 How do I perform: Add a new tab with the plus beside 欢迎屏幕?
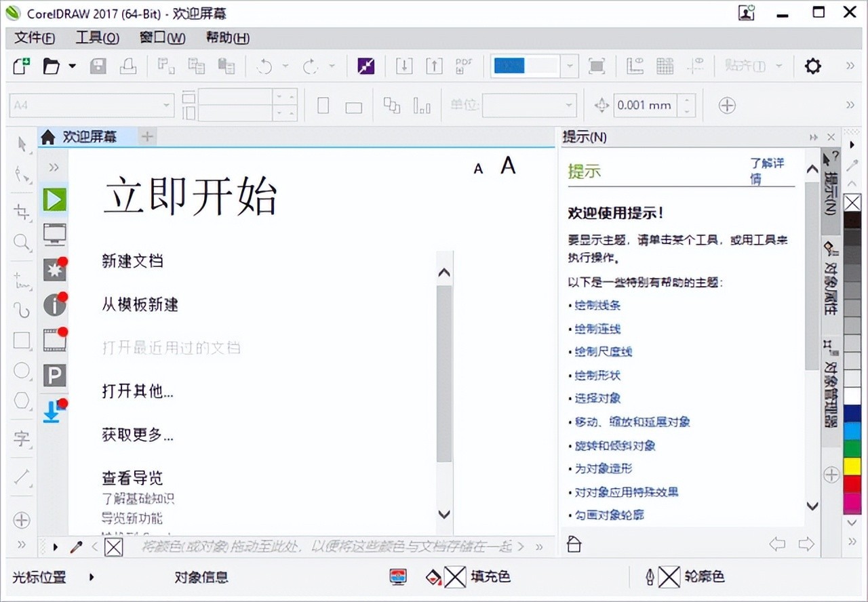point(147,137)
